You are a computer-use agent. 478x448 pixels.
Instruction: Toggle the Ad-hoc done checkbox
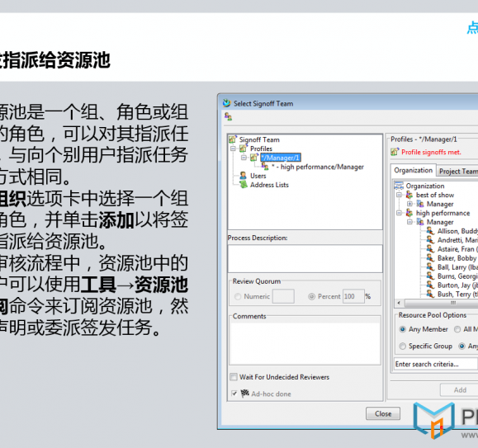click(x=234, y=394)
